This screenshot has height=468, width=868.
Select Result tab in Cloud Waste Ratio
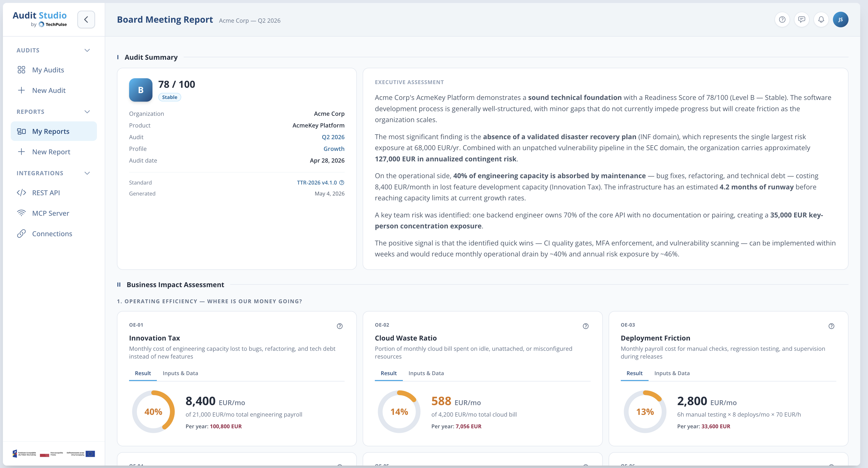pyautogui.click(x=388, y=373)
